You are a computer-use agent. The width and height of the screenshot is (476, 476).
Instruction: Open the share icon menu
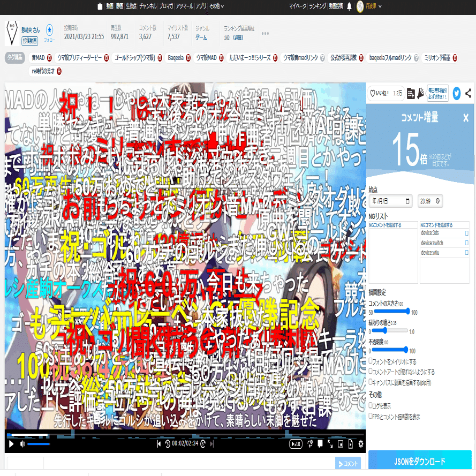(x=468, y=93)
